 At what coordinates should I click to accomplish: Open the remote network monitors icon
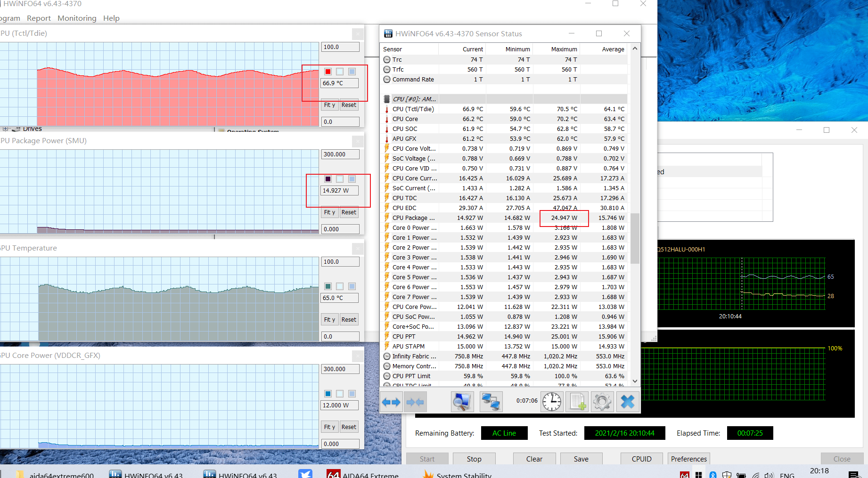(x=491, y=402)
